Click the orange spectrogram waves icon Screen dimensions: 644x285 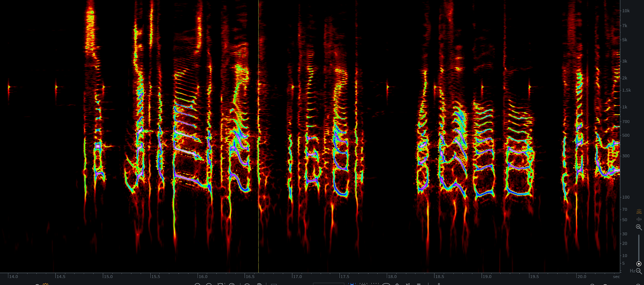[639, 211]
